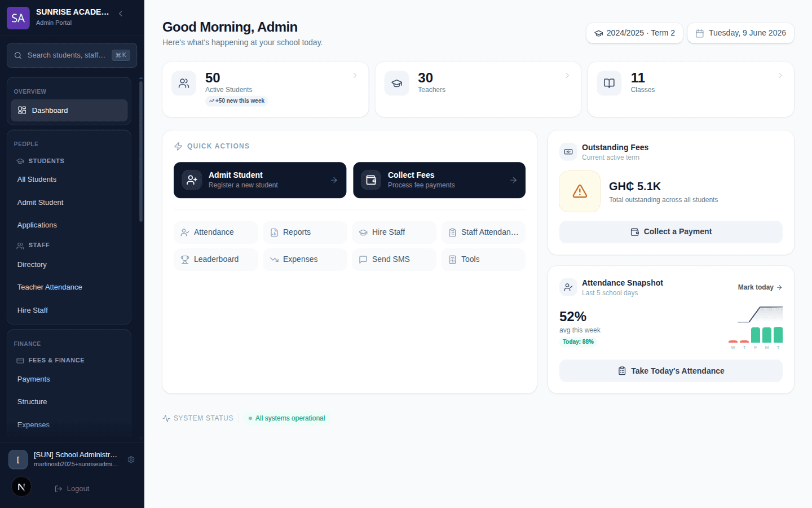Click the Today: 88% badge
This screenshot has height=508, width=812.
pos(578,342)
